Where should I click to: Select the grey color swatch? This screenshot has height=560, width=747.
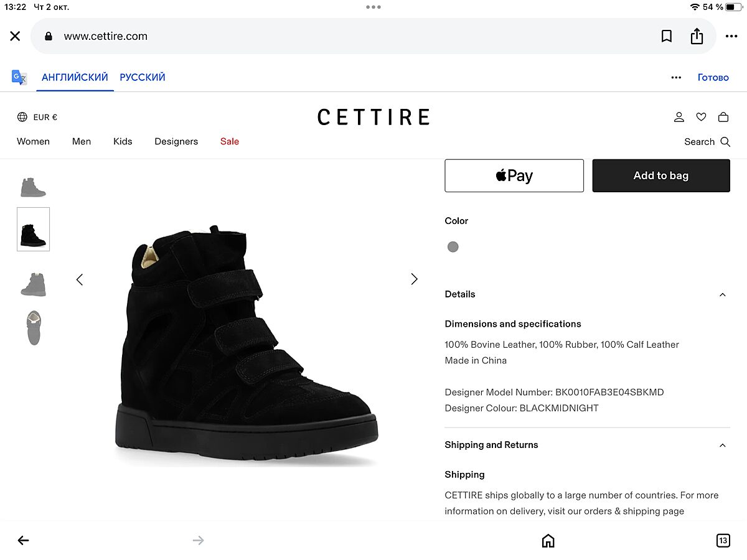pyautogui.click(x=453, y=247)
